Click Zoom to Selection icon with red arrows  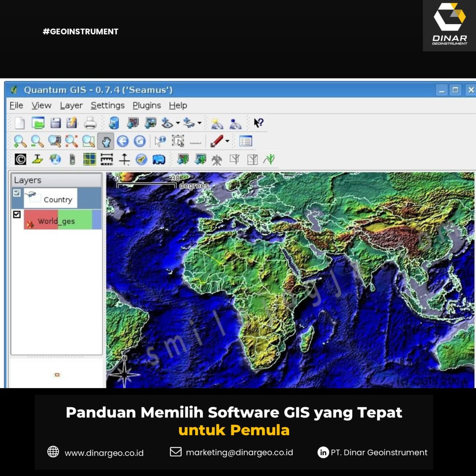(72, 141)
